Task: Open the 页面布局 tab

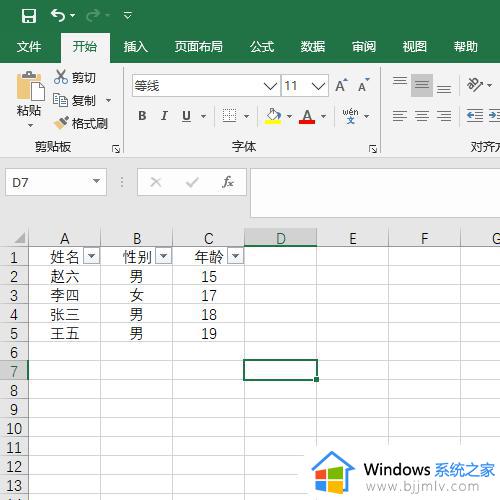Action: click(199, 47)
